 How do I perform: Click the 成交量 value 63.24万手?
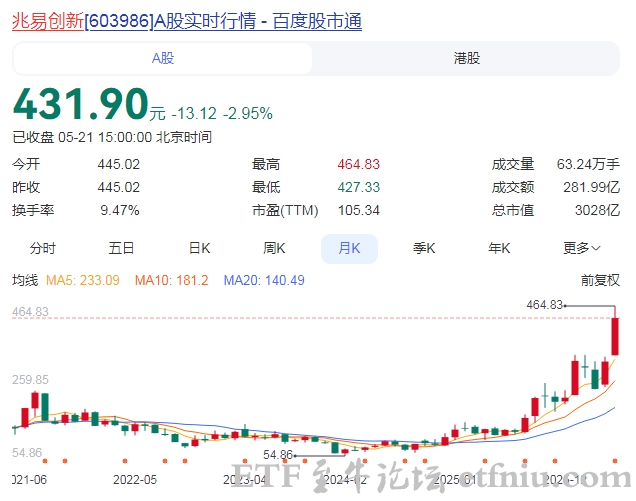588,164
